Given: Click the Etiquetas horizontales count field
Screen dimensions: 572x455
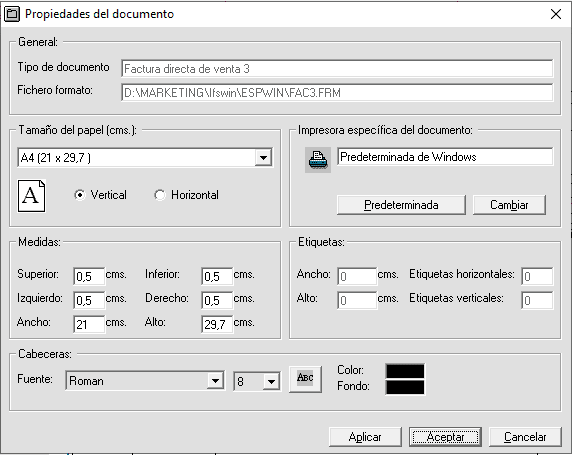Looking at the screenshot, I should pyautogui.click(x=537, y=276).
